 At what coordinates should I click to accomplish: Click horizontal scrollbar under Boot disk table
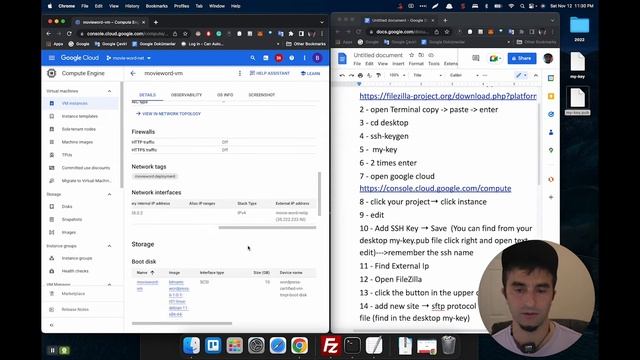point(182,323)
